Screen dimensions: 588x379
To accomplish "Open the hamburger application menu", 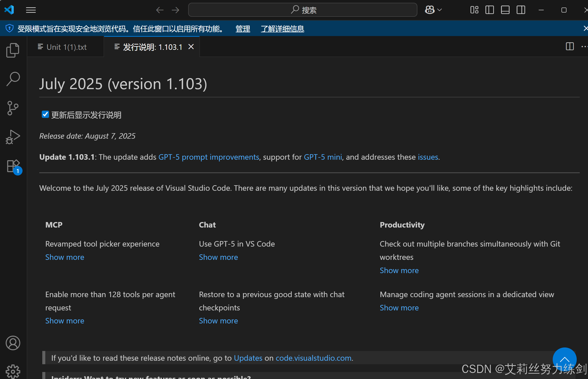I will point(31,10).
